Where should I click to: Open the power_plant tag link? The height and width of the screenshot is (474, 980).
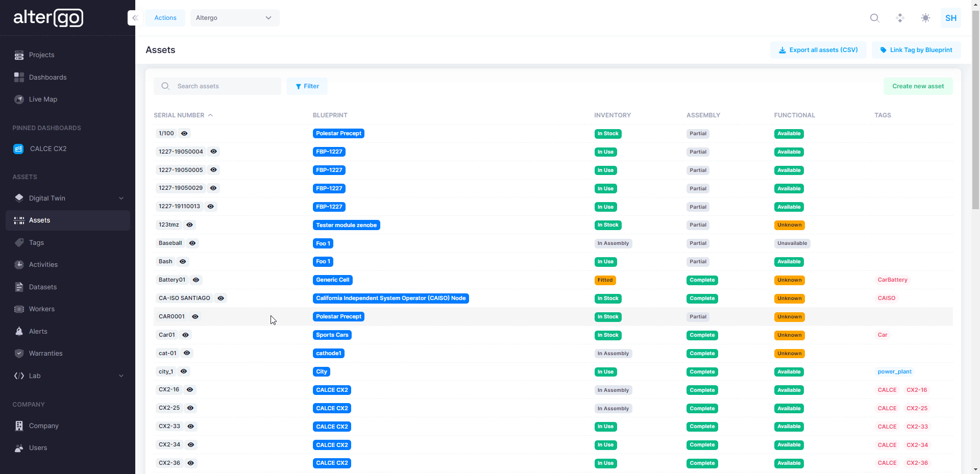pyautogui.click(x=894, y=371)
